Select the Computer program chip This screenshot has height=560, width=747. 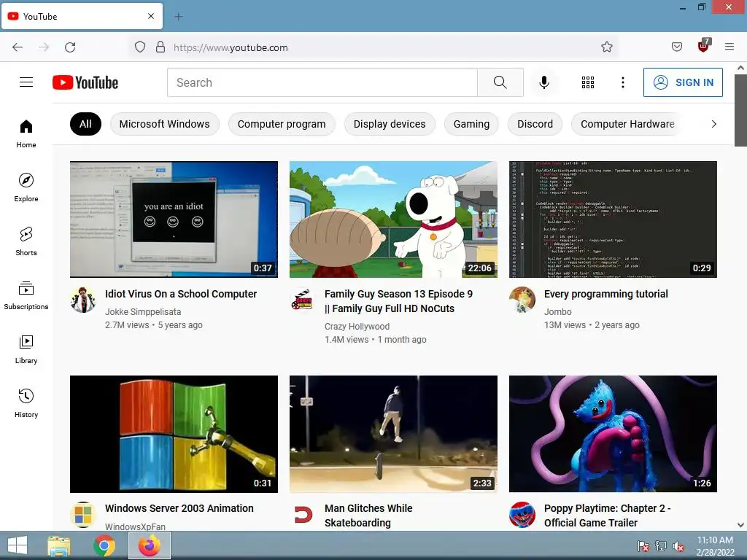[282, 124]
